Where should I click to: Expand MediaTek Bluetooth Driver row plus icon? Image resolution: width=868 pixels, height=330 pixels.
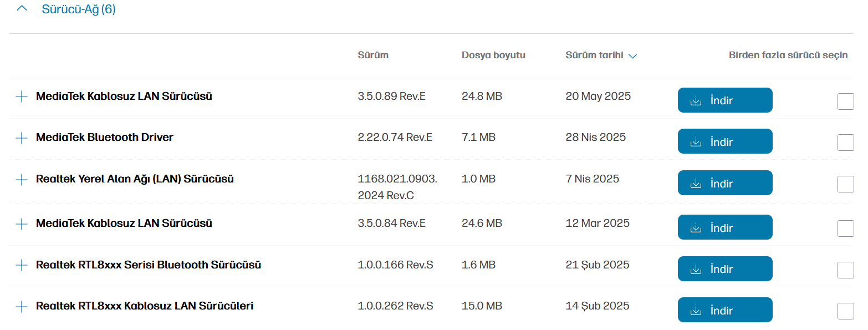click(x=22, y=138)
